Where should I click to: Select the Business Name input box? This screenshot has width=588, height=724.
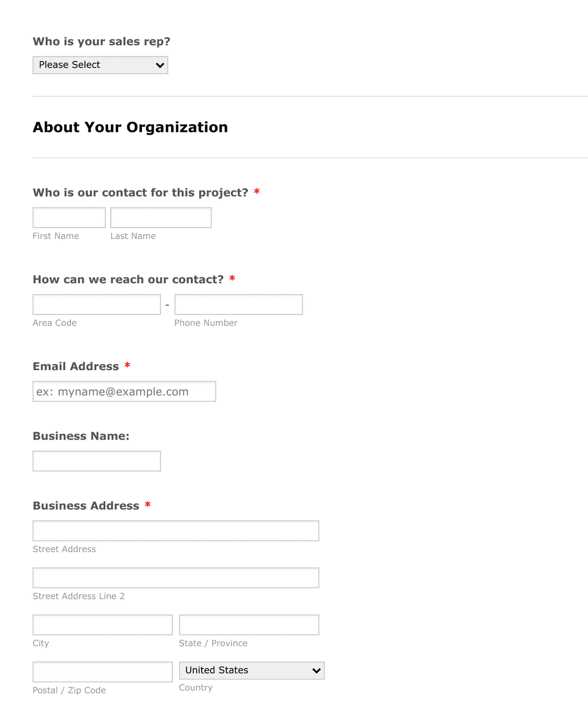(96, 461)
